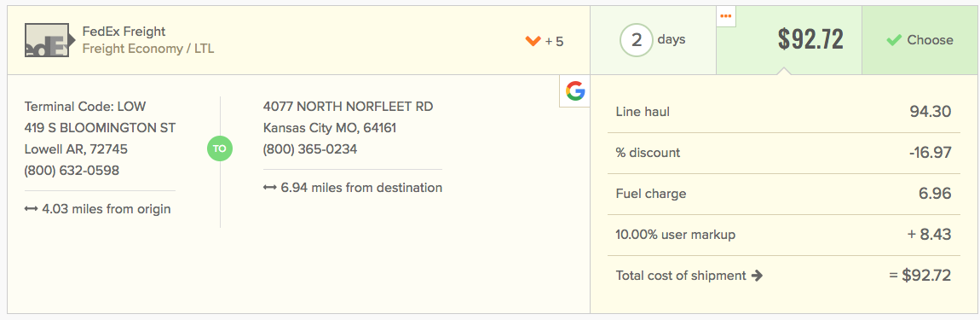Click the green TO circle badge
The height and width of the screenshot is (320, 980).
tap(219, 149)
